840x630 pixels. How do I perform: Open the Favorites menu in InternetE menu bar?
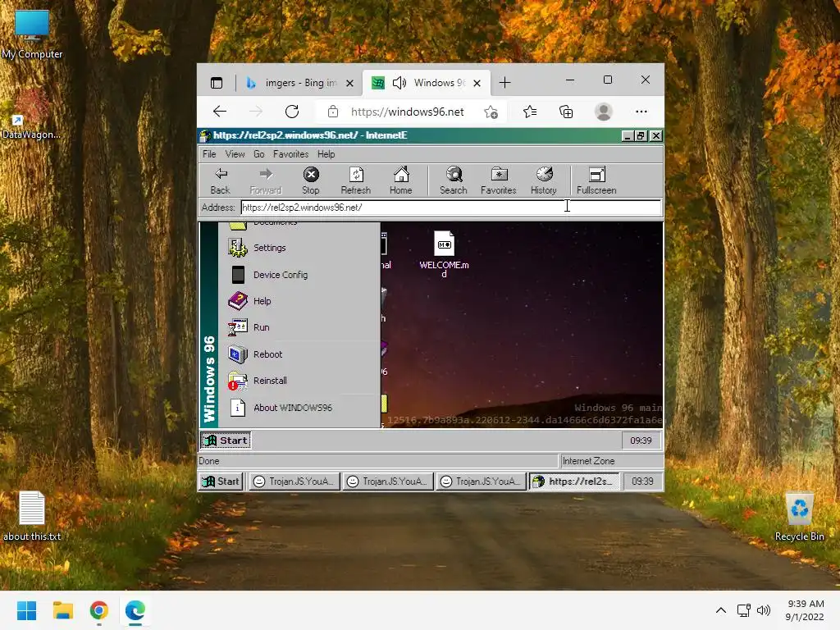pyautogui.click(x=291, y=154)
